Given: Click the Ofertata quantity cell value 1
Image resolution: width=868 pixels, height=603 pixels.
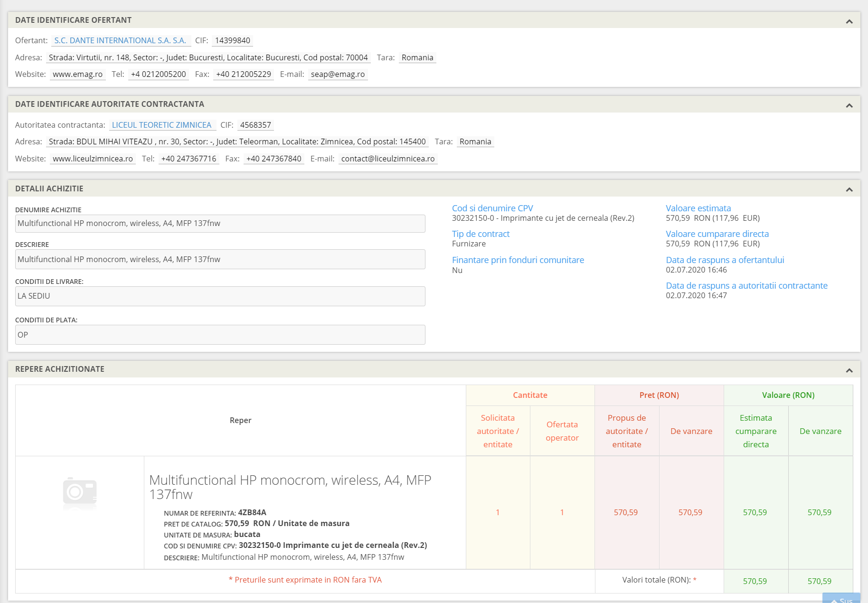Looking at the screenshot, I should (x=562, y=512).
